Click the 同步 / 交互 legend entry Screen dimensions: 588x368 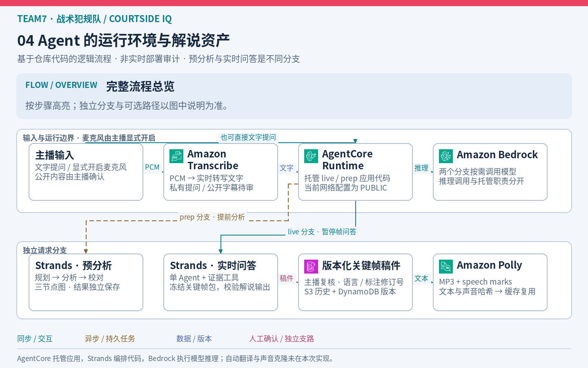[35, 339]
